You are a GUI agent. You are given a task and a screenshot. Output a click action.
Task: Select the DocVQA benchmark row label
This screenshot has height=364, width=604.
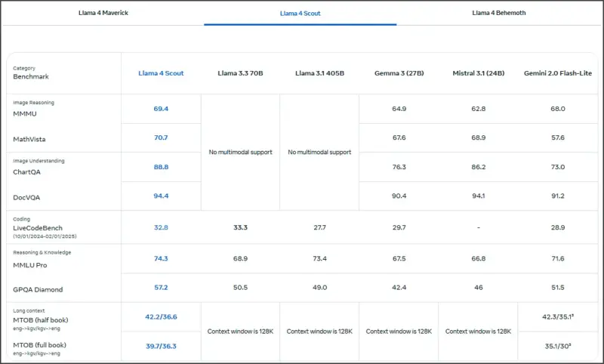pyautogui.click(x=26, y=197)
